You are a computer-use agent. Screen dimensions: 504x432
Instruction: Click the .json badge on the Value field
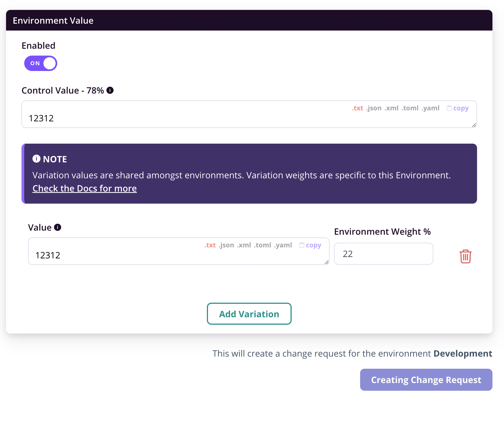pyautogui.click(x=226, y=245)
